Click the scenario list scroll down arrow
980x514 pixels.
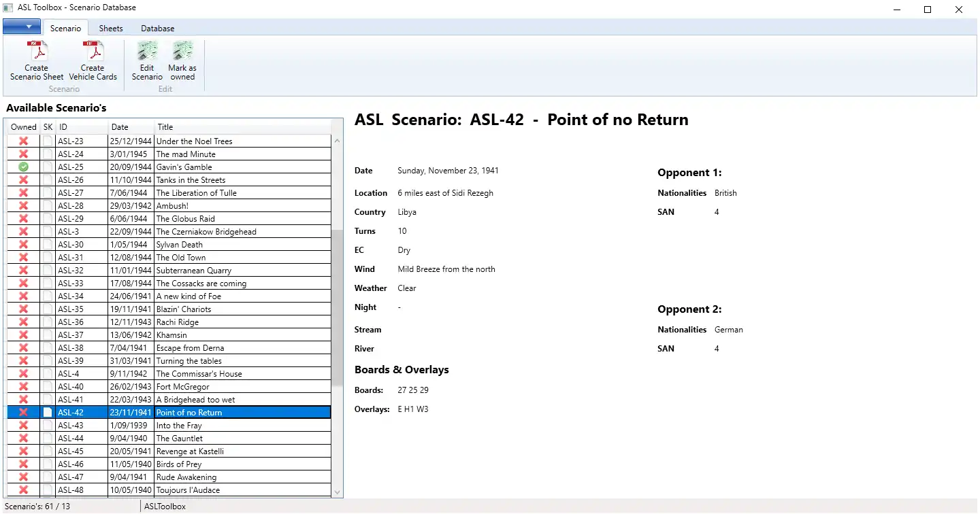point(337,492)
